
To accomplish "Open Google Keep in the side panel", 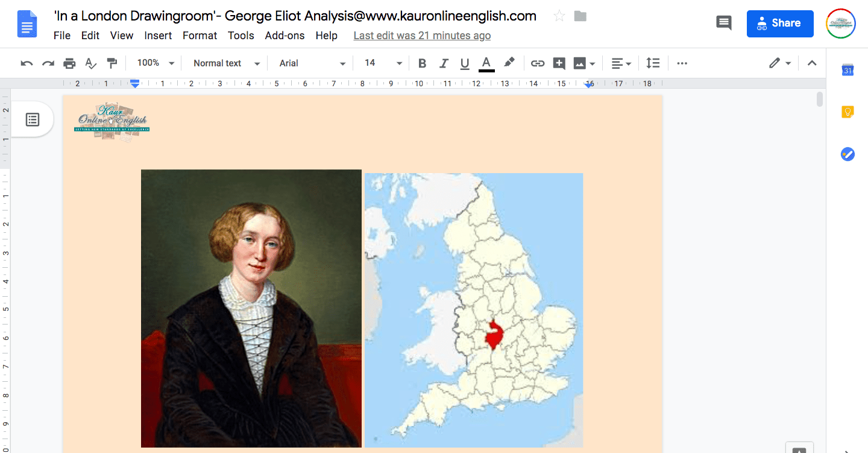I will click(x=848, y=112).
